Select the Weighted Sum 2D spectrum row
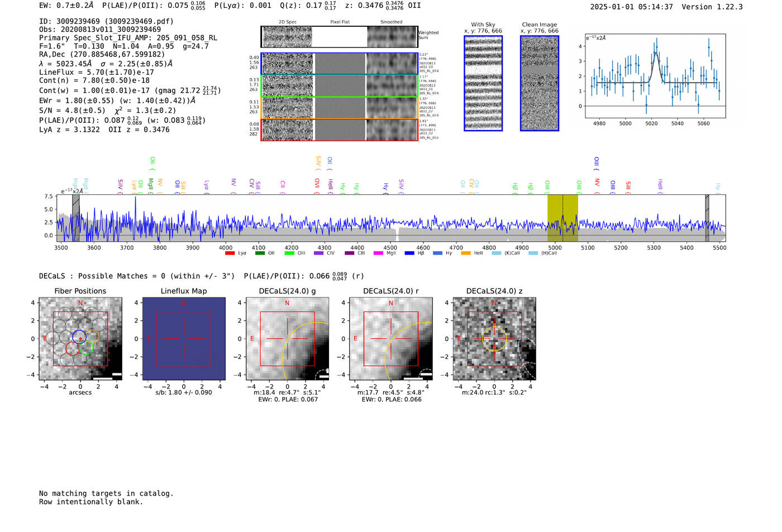The image size is (782, 532). click(340, 37)
